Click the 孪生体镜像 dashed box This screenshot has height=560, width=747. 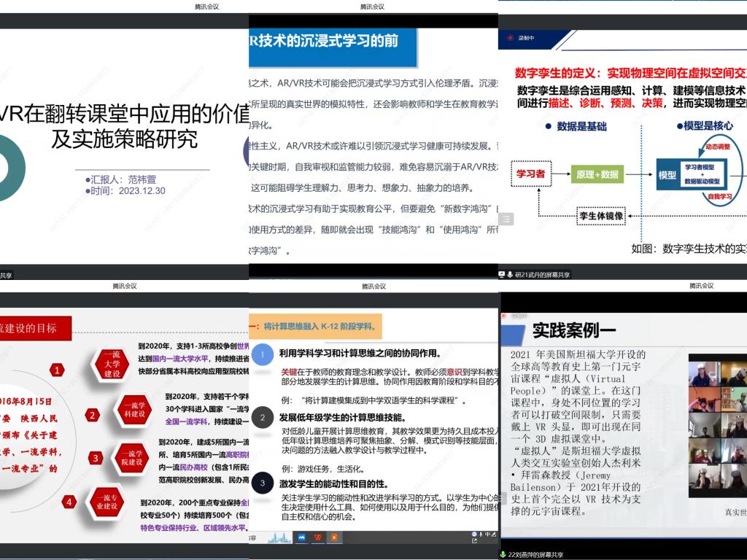(601, 216)
